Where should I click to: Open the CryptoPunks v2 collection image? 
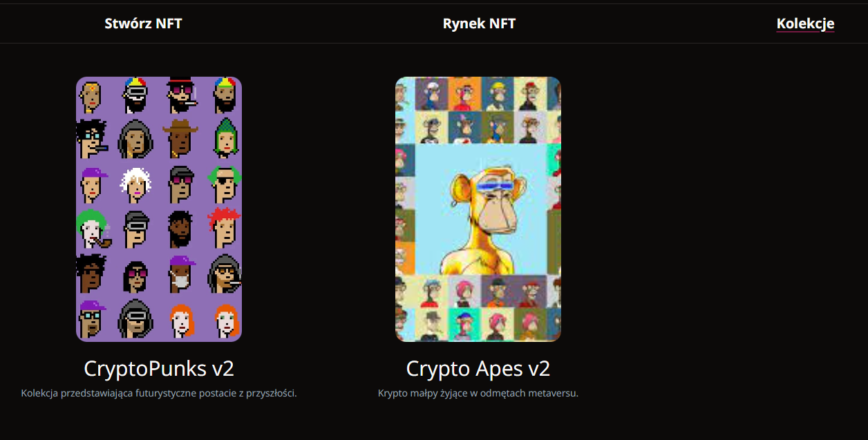click(x=159, y=209)
